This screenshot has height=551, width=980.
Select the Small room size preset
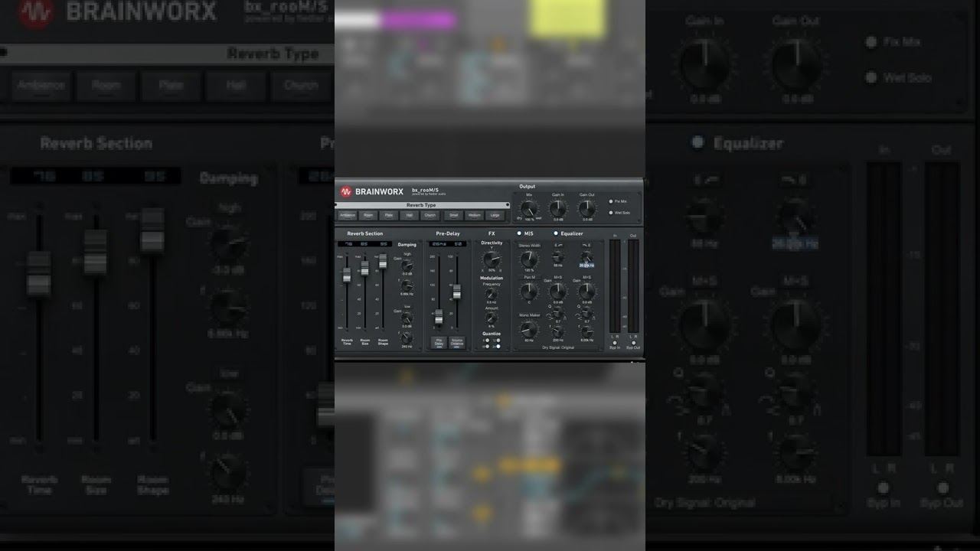point(454,215)
